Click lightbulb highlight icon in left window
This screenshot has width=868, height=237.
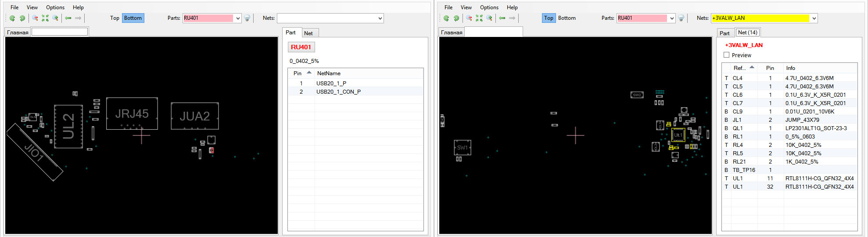point(247,18)
